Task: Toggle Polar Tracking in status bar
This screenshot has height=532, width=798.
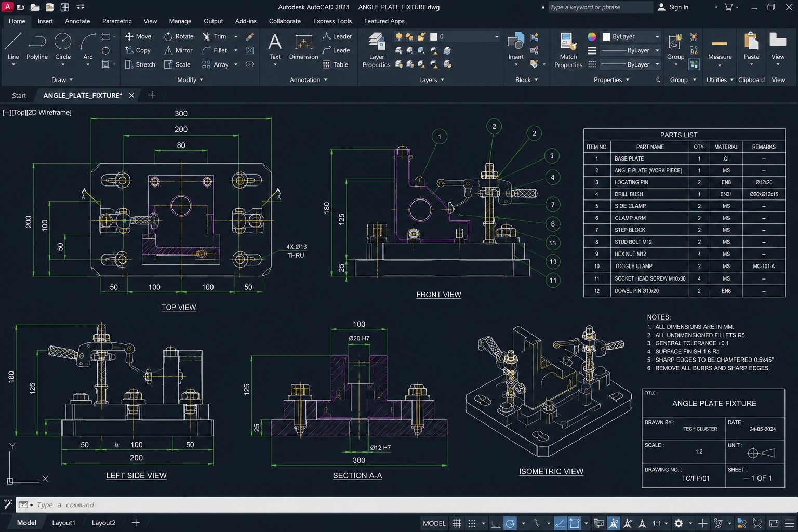Action: click(511, 523)
